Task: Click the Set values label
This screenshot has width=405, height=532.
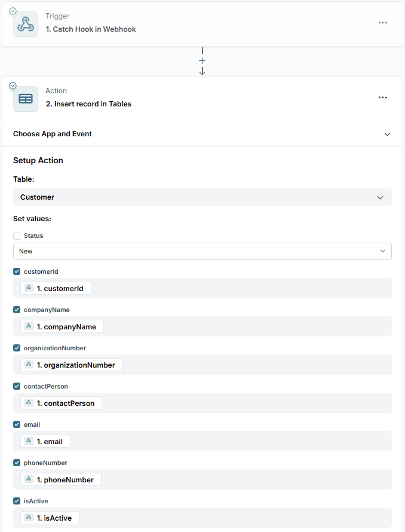Action: point(32,219)
